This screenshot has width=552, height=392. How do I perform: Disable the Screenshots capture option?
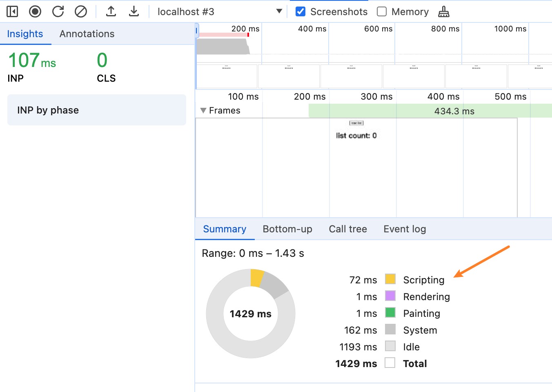tap(301, 11)
